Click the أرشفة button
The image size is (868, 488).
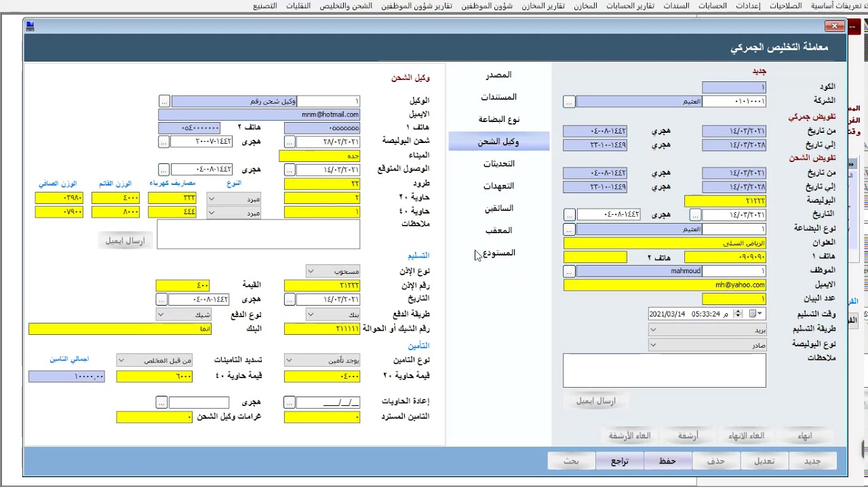[688, 436]
